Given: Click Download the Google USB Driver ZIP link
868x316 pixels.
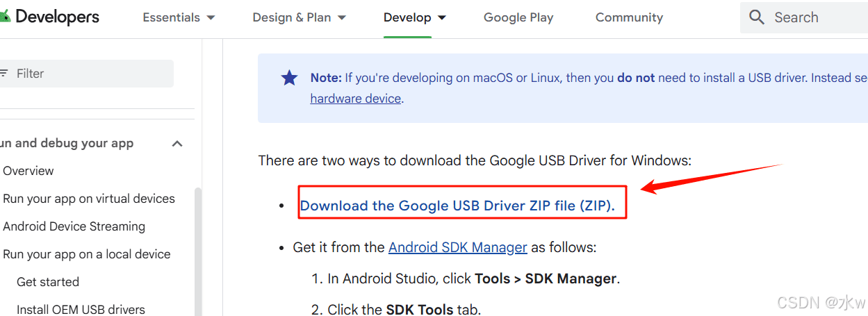Looking at the screenshot, I should 457,206.
